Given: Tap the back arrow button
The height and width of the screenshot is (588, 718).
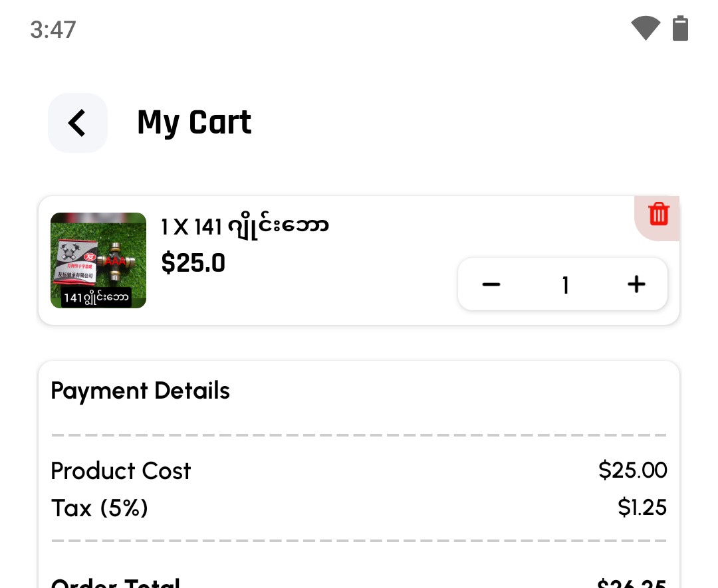Looking at the screenshot, I should (x=78, y=123).
